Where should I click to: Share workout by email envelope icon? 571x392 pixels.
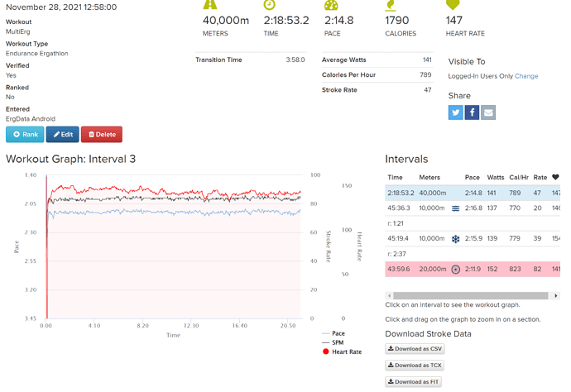488,112
